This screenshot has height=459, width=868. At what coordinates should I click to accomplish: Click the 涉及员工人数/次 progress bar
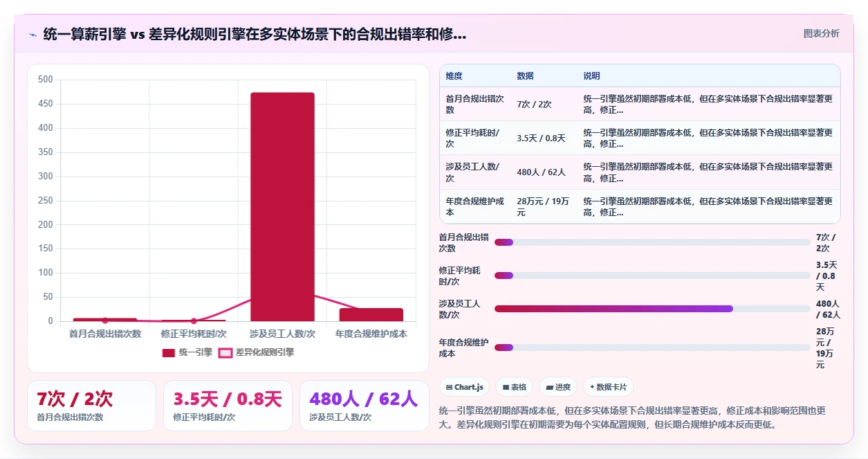point(652,309)
